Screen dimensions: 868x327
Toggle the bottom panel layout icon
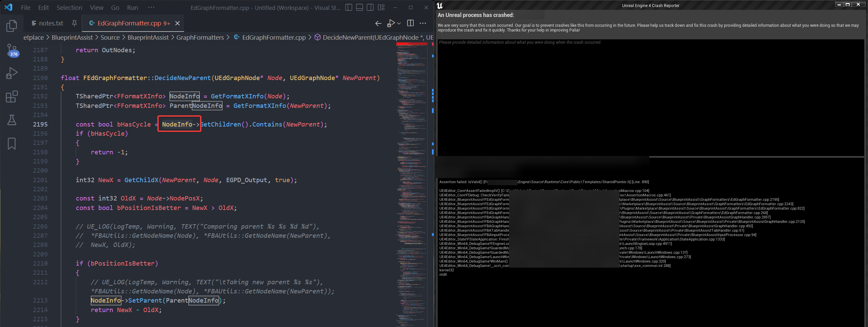coord(359,7)
